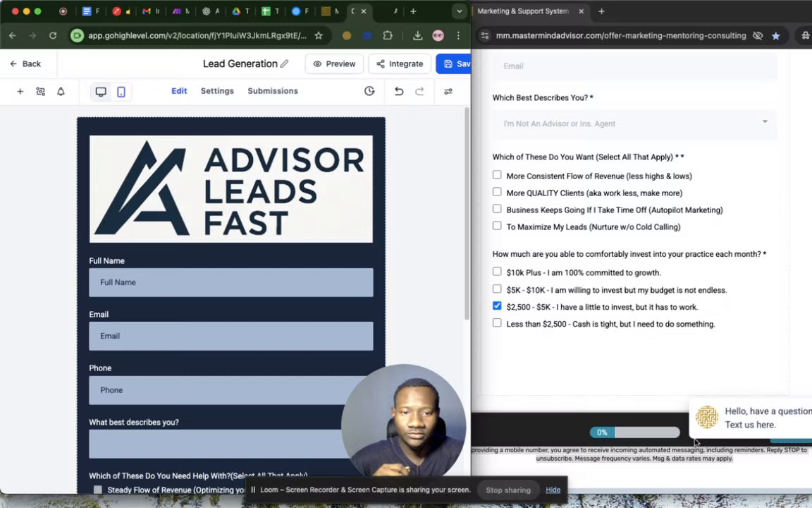
Task: Check To Maximize My Leads option
Action: point(497,226)
